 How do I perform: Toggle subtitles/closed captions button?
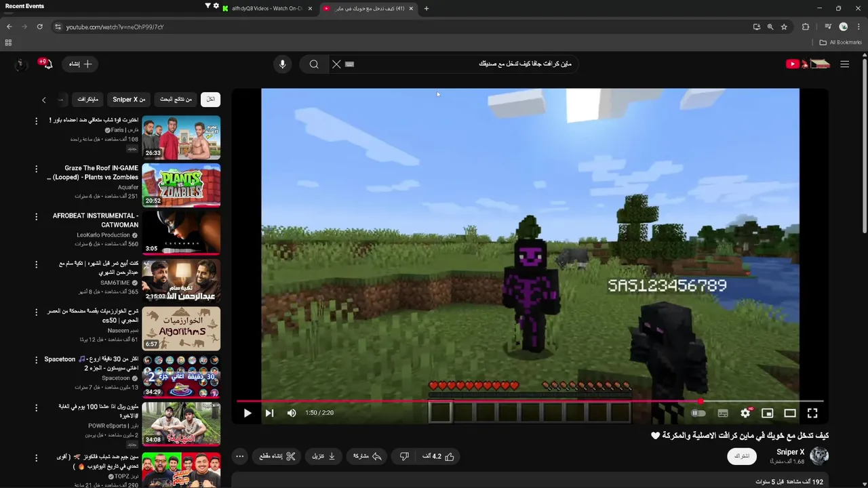click(x=723, y=413)
